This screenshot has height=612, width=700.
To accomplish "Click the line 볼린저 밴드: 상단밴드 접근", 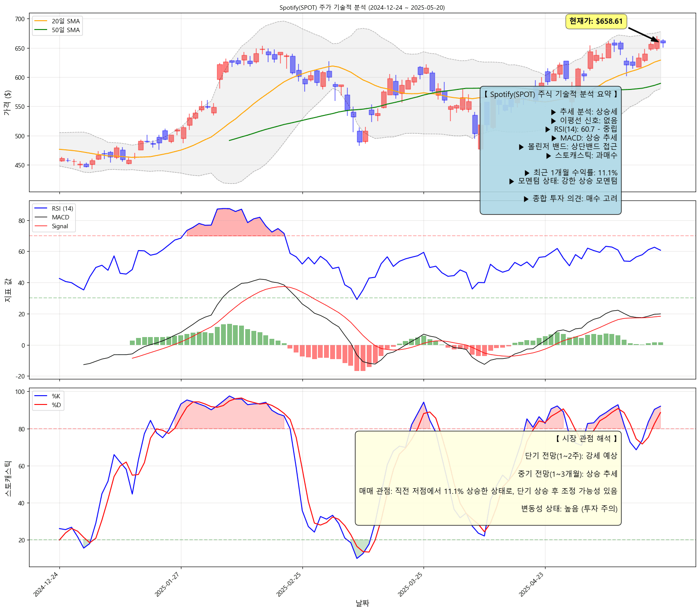I will 568,146.
